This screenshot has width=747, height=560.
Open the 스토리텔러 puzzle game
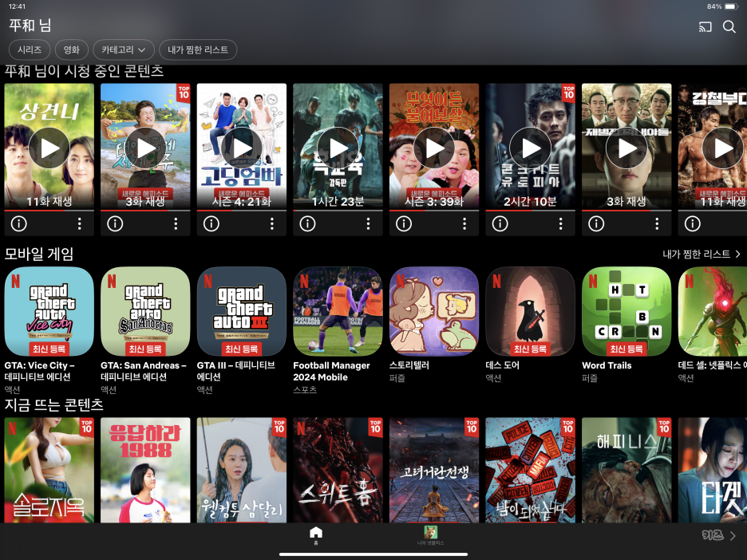click(x=434, y=311)
